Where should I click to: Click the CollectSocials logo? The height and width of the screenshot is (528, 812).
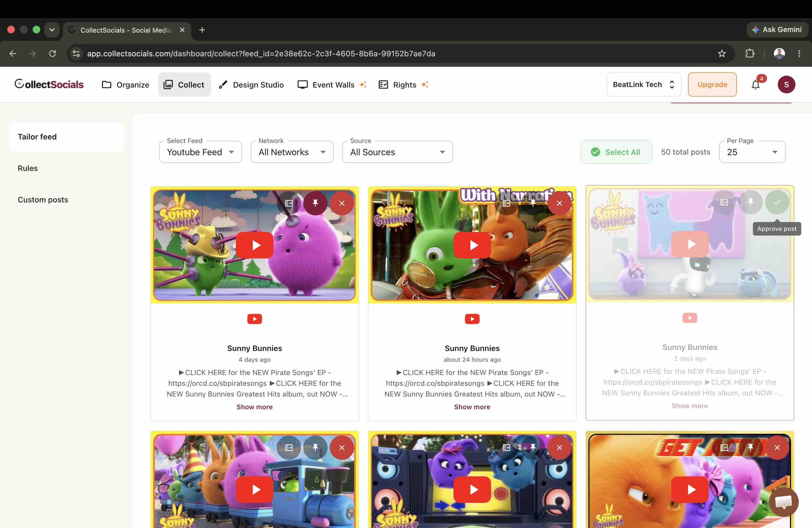point(49,84)
